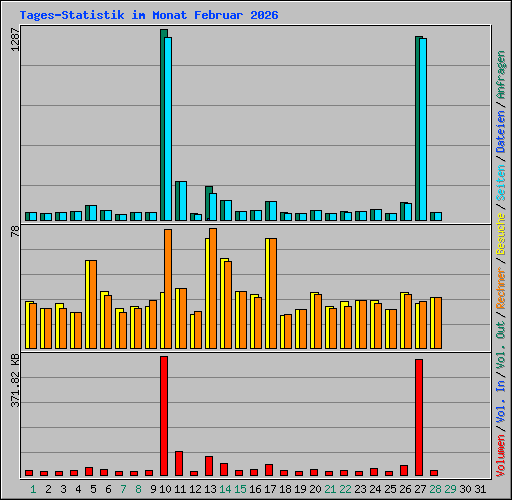The image size is (512, 500).
Task: Click day 14 weekend label on the x-axis
Action: (225, 489)
